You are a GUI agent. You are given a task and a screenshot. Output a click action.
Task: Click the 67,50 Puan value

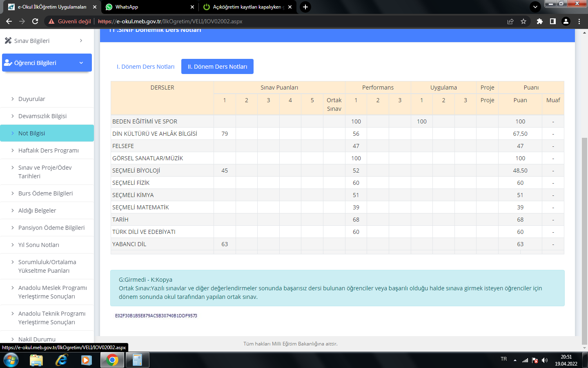pyautogui.click(x=520, y=134)
